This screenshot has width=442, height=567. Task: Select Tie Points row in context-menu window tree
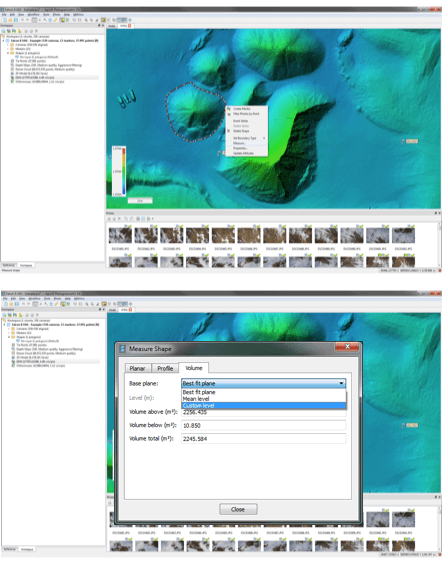[29, 61]
